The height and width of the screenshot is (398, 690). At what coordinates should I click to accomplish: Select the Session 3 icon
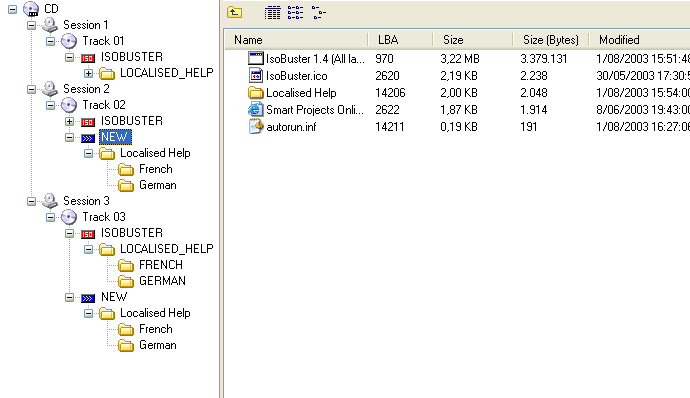pyautogui.click(x=50, y=201)
